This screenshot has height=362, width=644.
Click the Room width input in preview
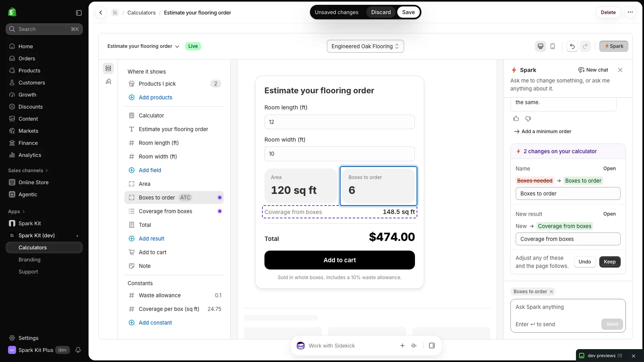pos(339,154)
